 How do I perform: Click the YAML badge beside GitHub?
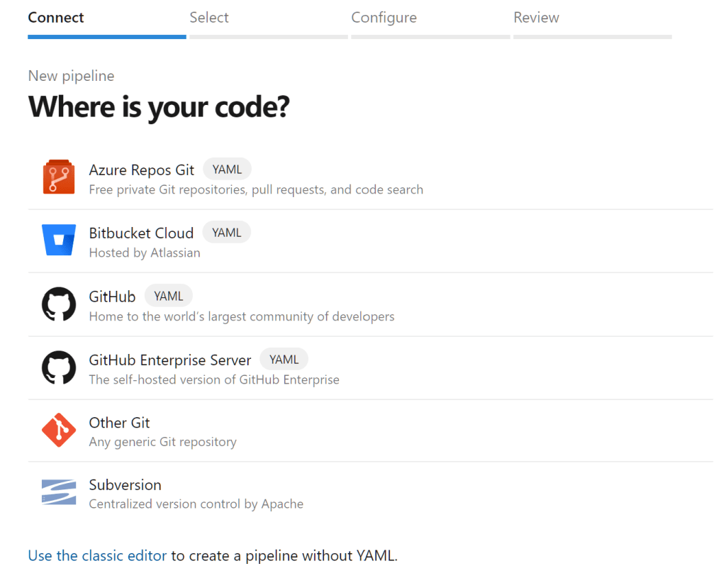click(168, 295)
